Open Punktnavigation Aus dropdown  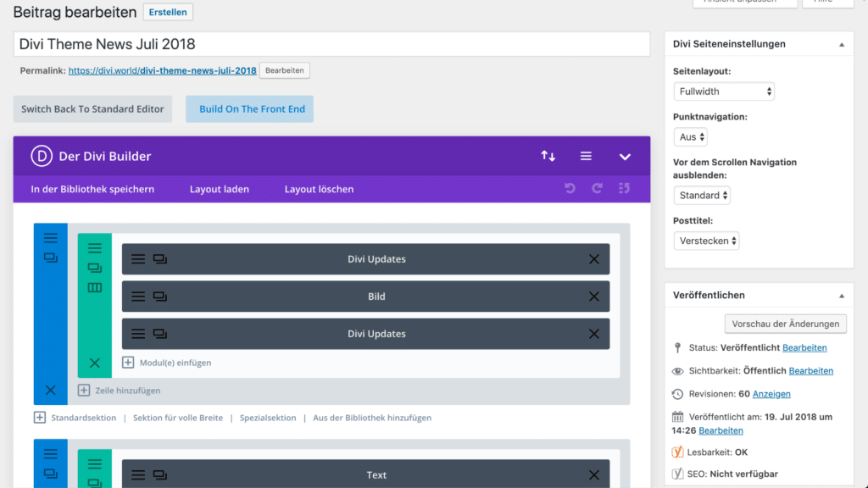point(690,136)
